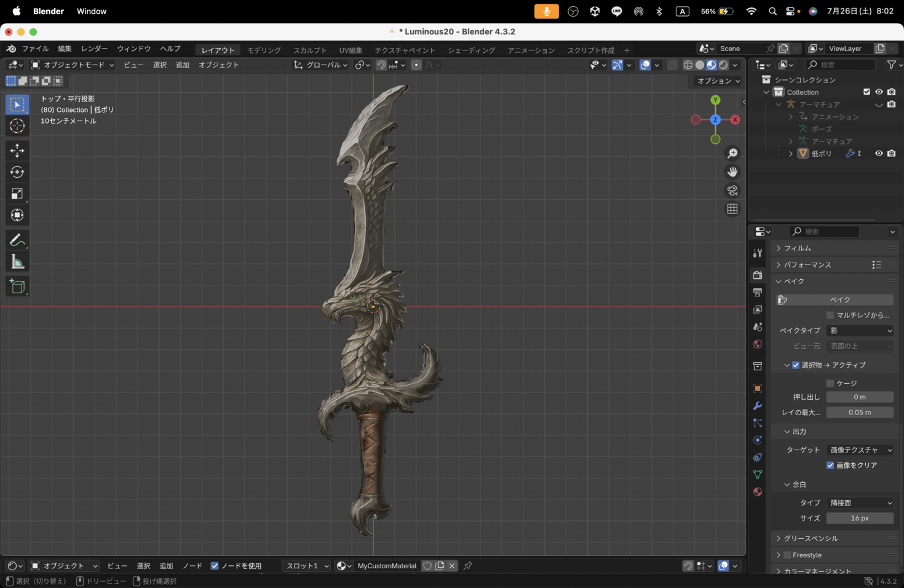Viewport: 904px width, 588px height.
Task: Expand the フィルム panel
Action: point(797,248)
